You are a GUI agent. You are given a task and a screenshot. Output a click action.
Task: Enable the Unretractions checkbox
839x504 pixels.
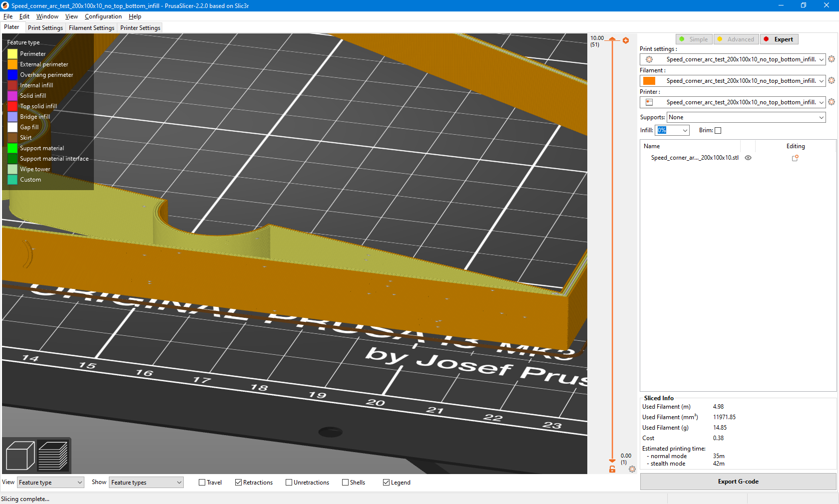[289, 483]
